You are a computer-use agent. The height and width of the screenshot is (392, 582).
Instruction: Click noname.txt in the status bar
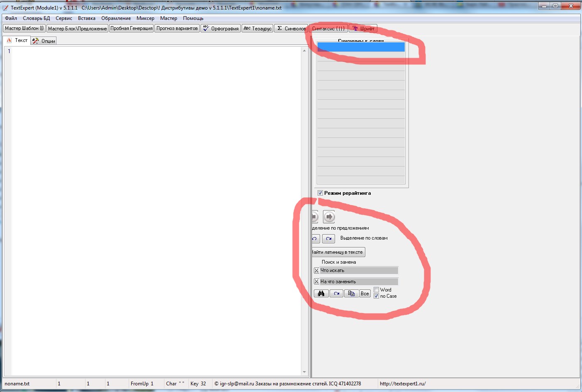tap(17, 384)
